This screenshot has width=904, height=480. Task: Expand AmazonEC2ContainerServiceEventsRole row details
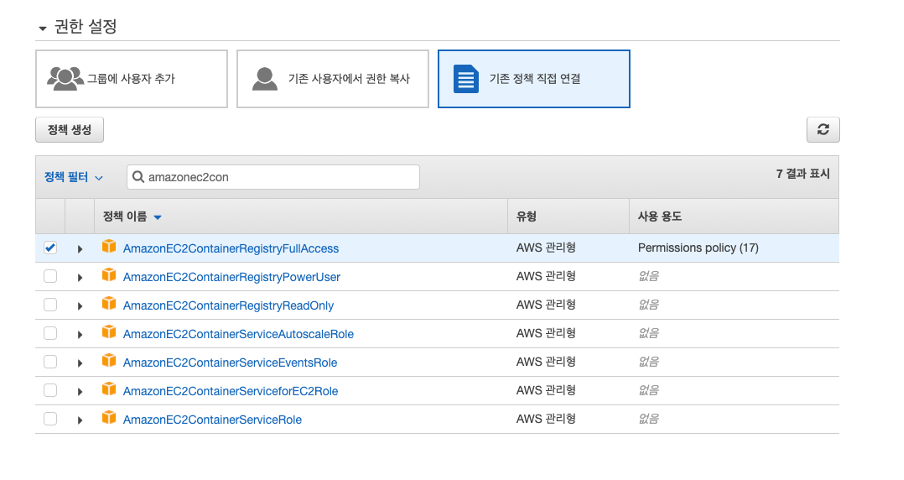tap(80, 363)
